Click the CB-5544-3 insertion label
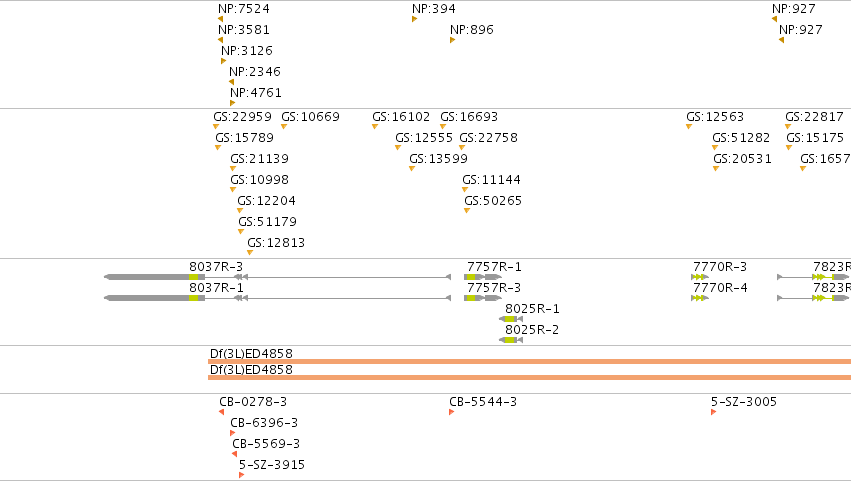 pyautogui.click(x=482, y=402)
